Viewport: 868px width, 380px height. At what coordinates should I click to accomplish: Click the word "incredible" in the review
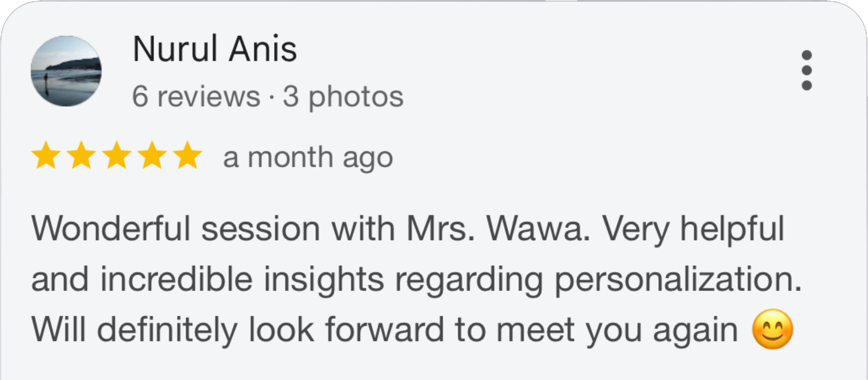click(176, 280)
